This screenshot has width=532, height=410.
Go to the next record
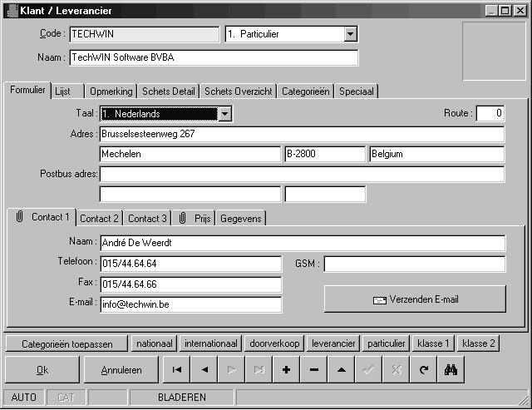point(231,369)
